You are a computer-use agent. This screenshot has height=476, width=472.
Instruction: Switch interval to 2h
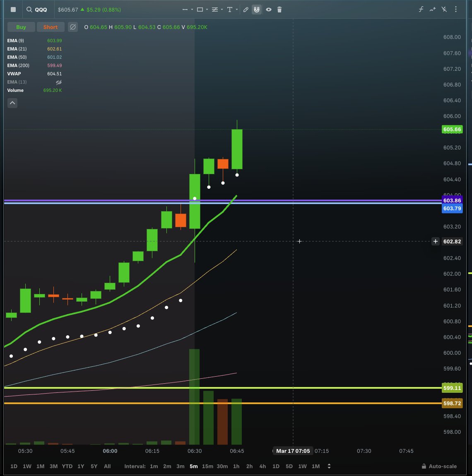tap(249, 466)
